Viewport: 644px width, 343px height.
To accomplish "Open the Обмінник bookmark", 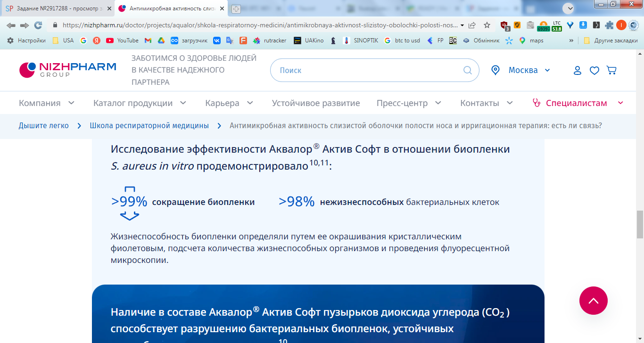I will (481, 41).
